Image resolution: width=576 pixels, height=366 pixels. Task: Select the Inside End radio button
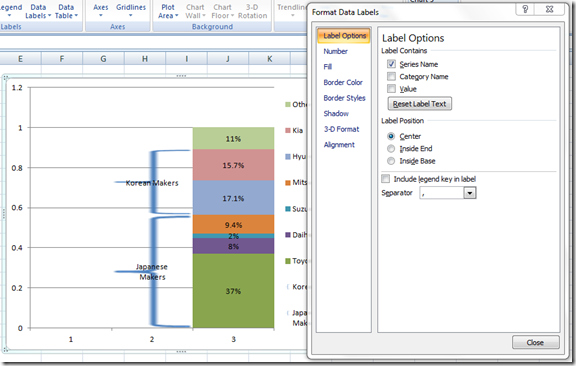391,148
